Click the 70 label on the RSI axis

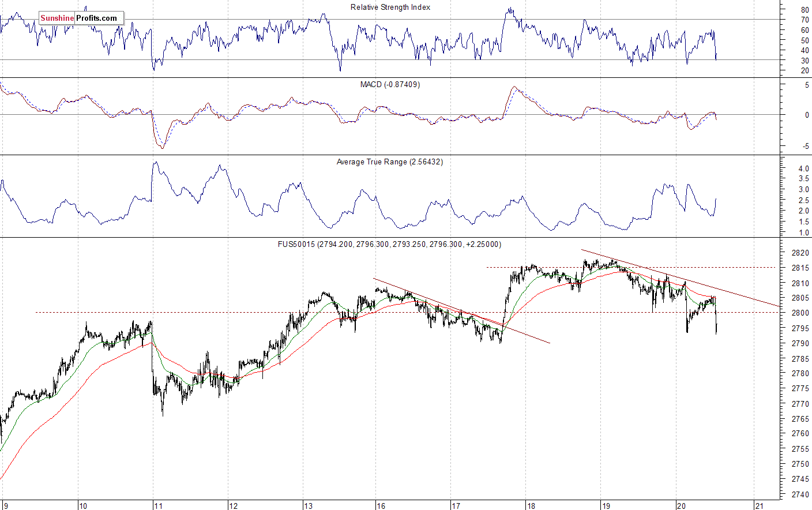point(805,20)
